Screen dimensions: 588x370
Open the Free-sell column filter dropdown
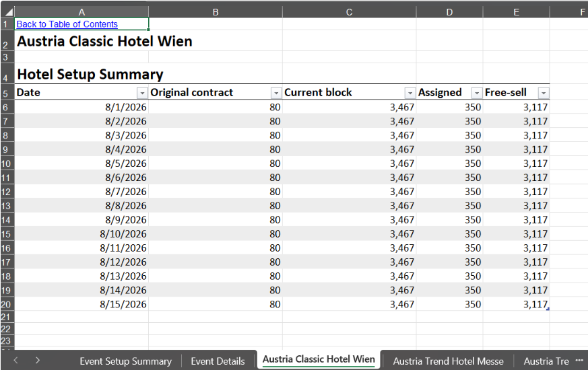click(x=544, y=93)
